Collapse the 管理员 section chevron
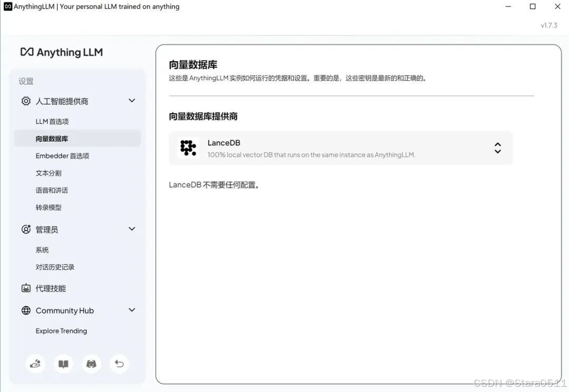 (x=132, y=229)
